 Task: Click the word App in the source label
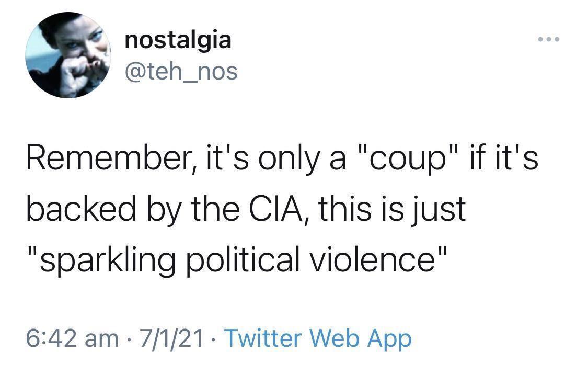[x=389, y=339]
